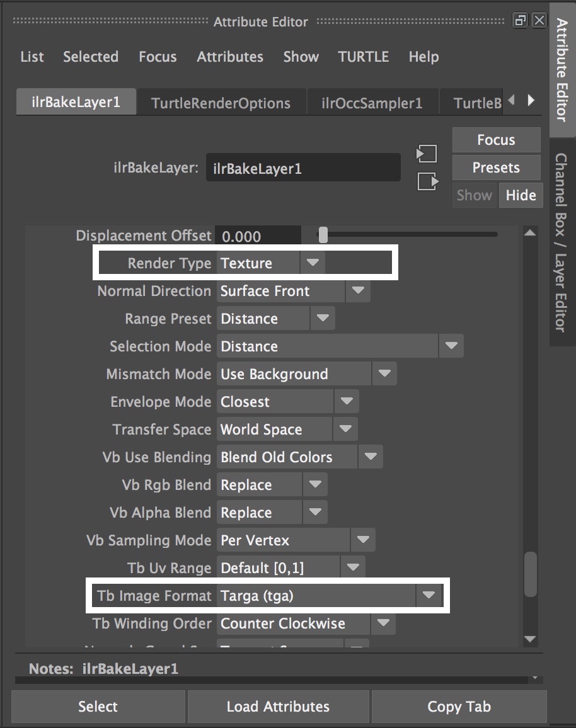
Task: Click the Displacement Offset value field
Action: pos(259,236)
